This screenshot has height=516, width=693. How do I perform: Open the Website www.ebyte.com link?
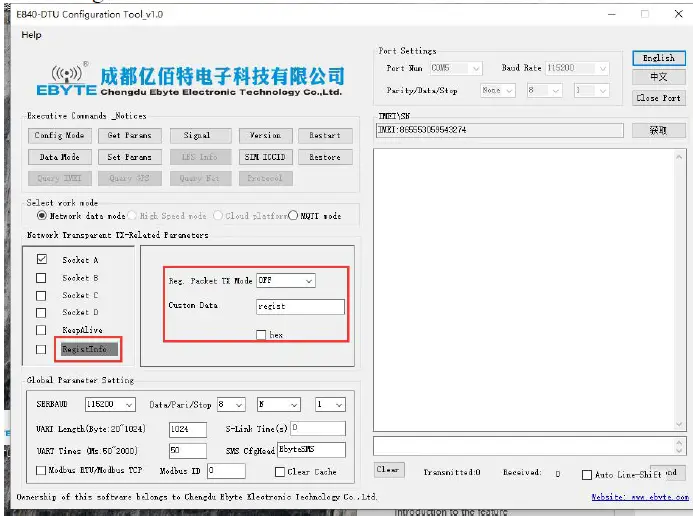(640, 497)
